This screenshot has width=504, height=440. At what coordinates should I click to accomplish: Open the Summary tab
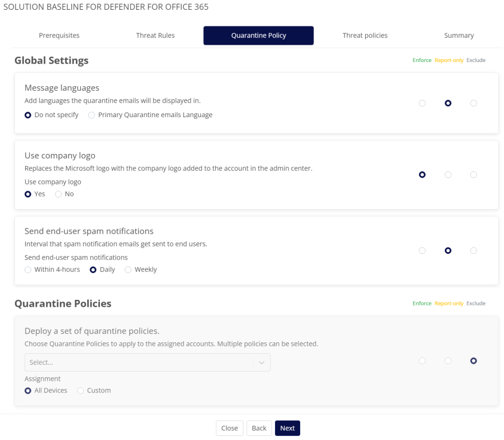(459, 36)
